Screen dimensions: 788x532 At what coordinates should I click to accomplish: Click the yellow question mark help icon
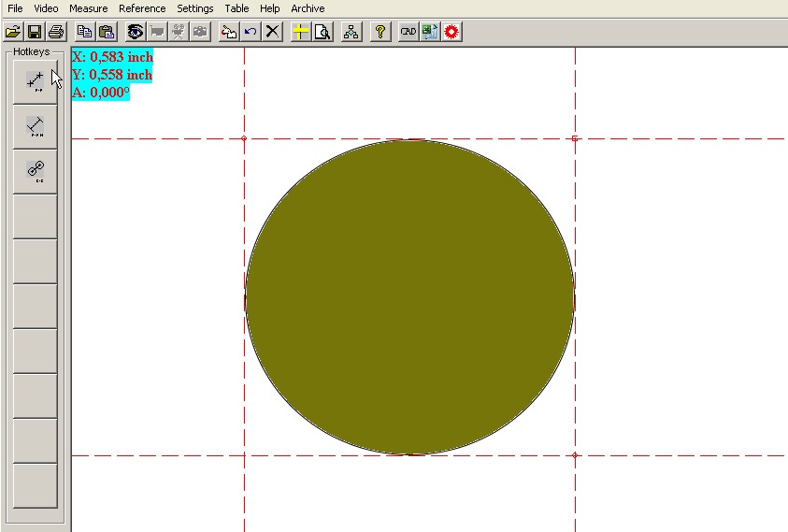click(x=380, y=32)
